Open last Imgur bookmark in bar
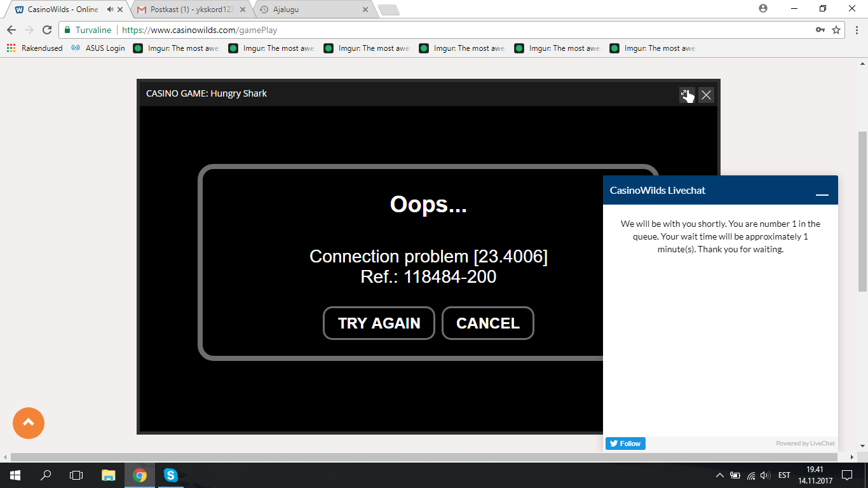Viewport: 868px width, 488px height. pos(653,48)
